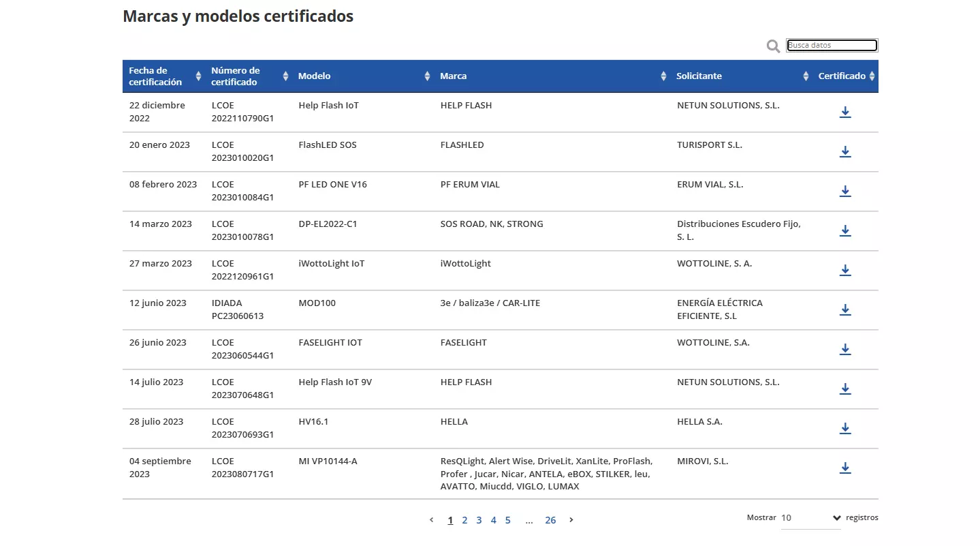
Task: Select the WOTTOLINE, S.A. cell in FASELIGHT row
Action: pos(713,343)
